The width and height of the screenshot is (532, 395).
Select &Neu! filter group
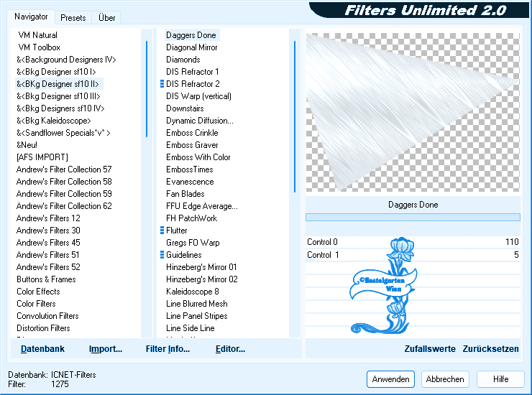(27, 145)
